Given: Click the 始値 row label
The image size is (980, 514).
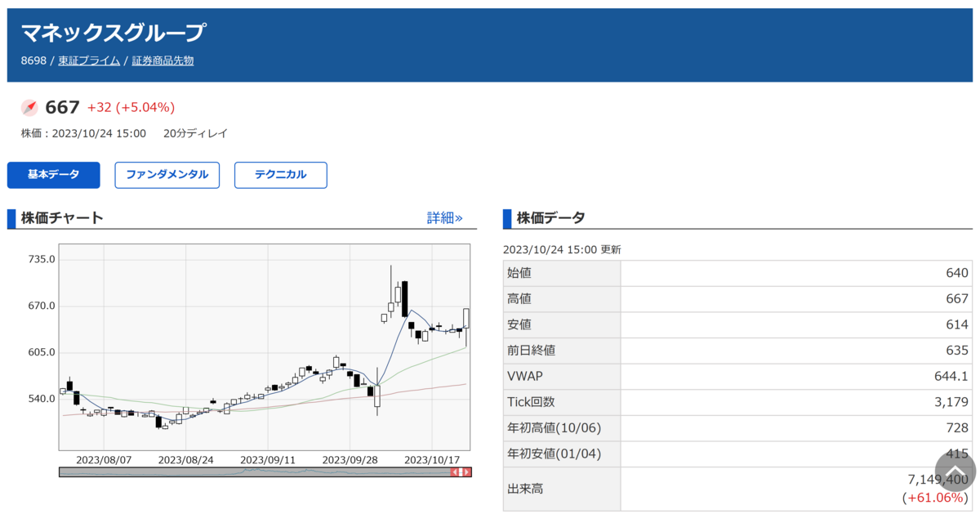Looking at the screenshot, I should click(x=519, y=273).
